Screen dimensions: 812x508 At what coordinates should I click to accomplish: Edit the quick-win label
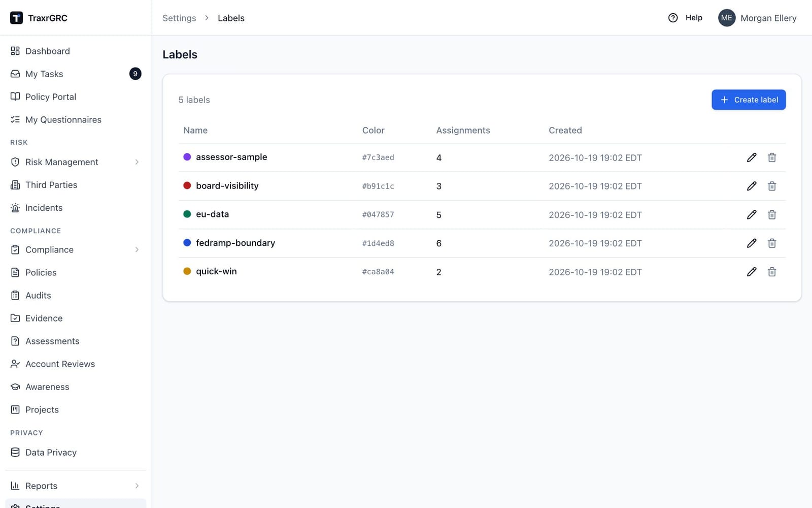click(x=752, y=272)
